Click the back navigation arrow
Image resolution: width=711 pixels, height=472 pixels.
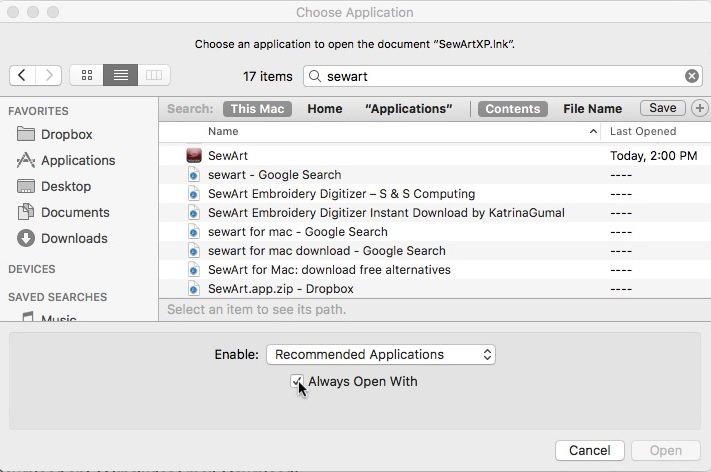click(x=23, y=75)
